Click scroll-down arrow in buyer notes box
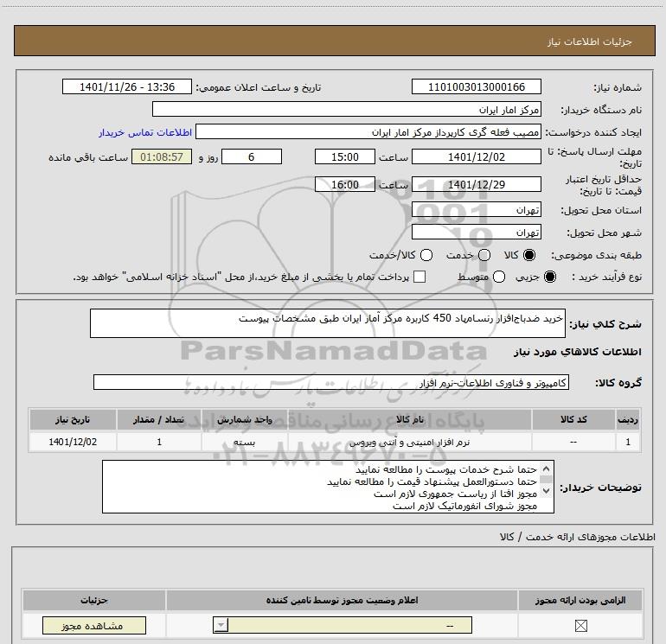Viewport: 666px width, 644px height. 547,491
